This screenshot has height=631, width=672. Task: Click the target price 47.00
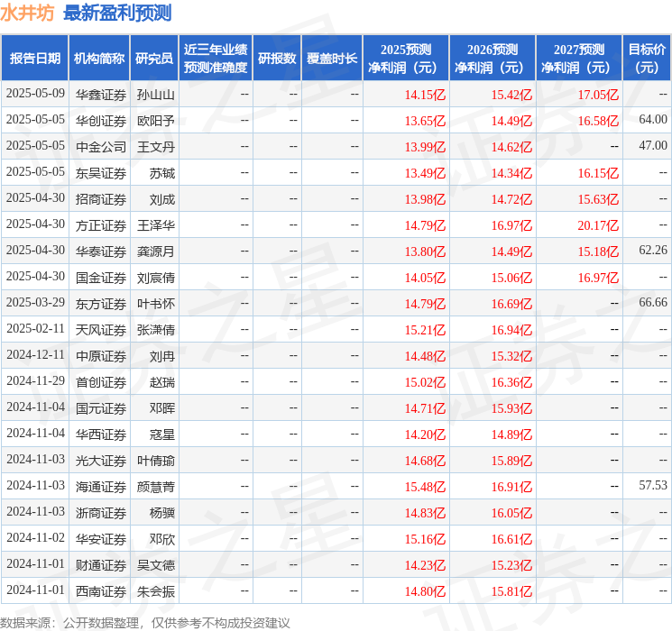click(653, 146)
